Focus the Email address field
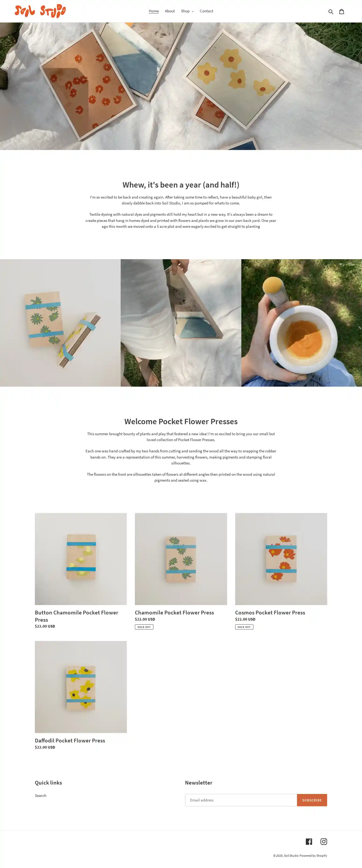The width and height of the screenshot is (362, 868). pos(241,800)
